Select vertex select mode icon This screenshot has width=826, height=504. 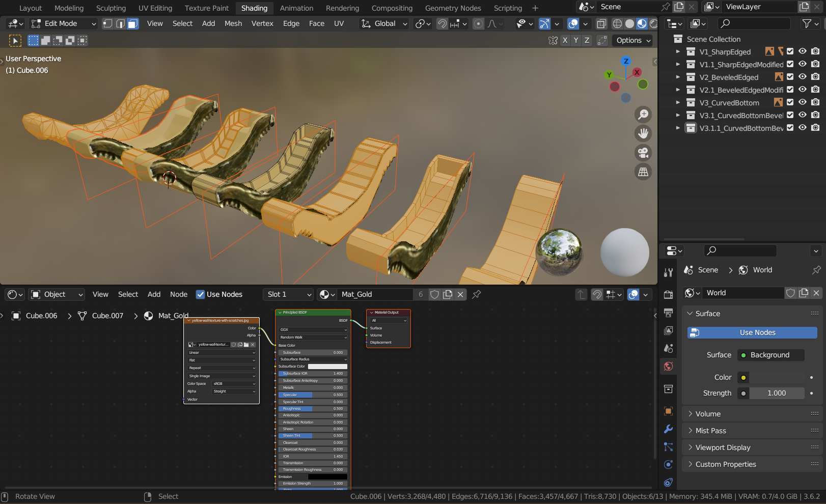[107, 23]
